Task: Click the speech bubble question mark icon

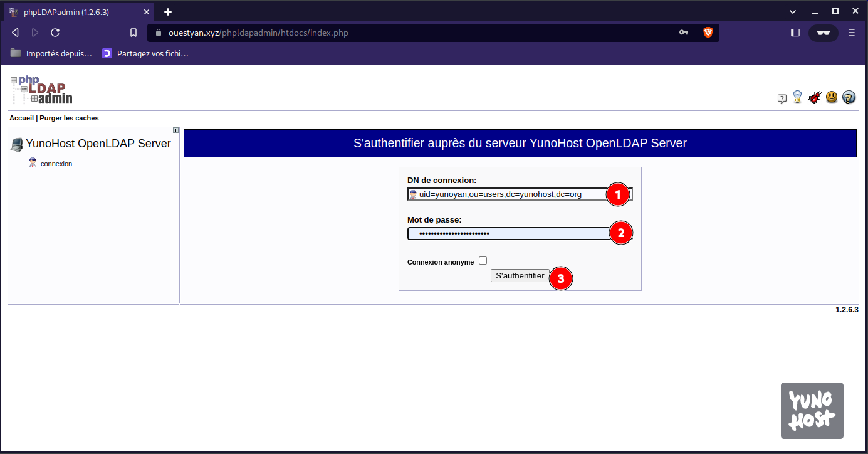Action: pyautogui.click(x=782, y=98)
